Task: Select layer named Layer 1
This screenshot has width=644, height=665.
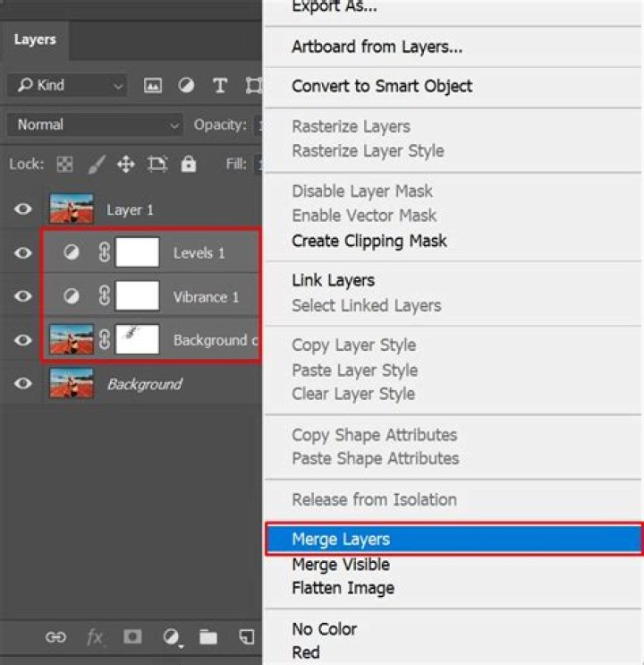Action: click(x=130, y=210)
